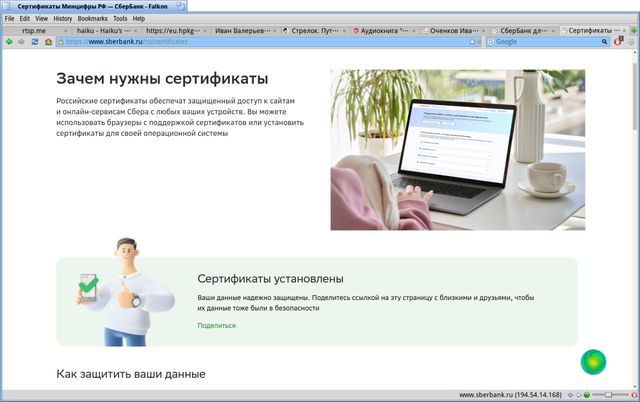The image size is (640, 402).
Task: Go to the home page icon
Action: 48,42
